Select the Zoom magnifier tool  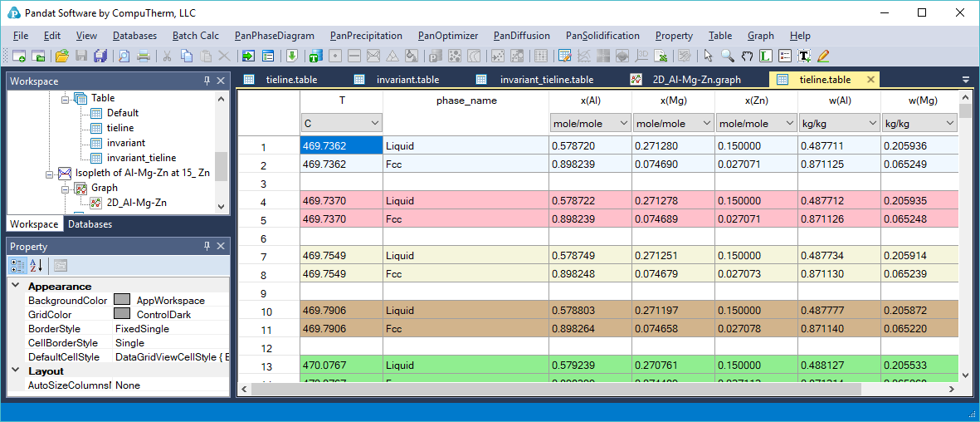coord(727,56)
